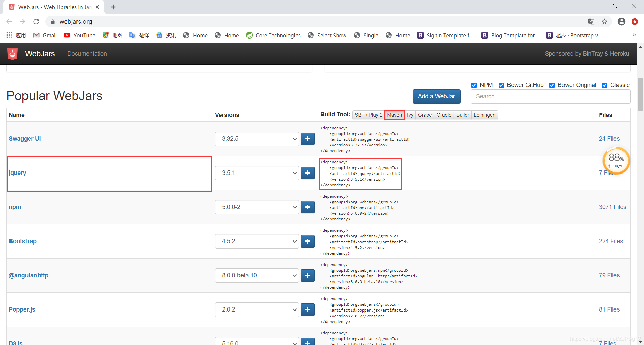The height and width of the screenshot is (345, 644).
Task: Close the WebJars browser tab
Action: (x=97, y=7)
